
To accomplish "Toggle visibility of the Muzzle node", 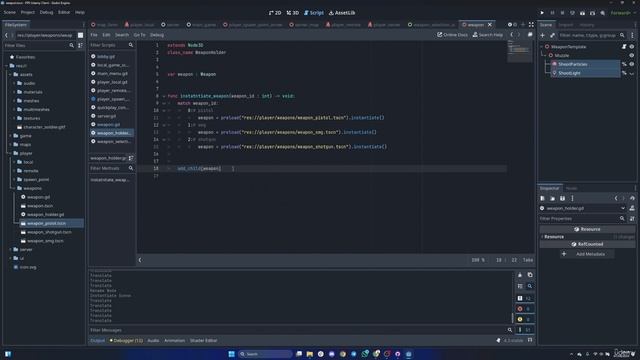I will click(x=632, y=56).
